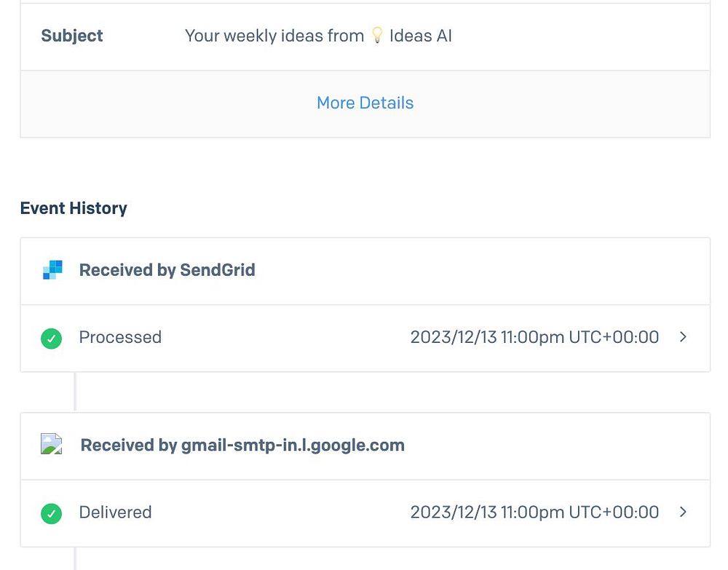Click the Processed status label
728x570 pixels.
click(x=120, y=337)
